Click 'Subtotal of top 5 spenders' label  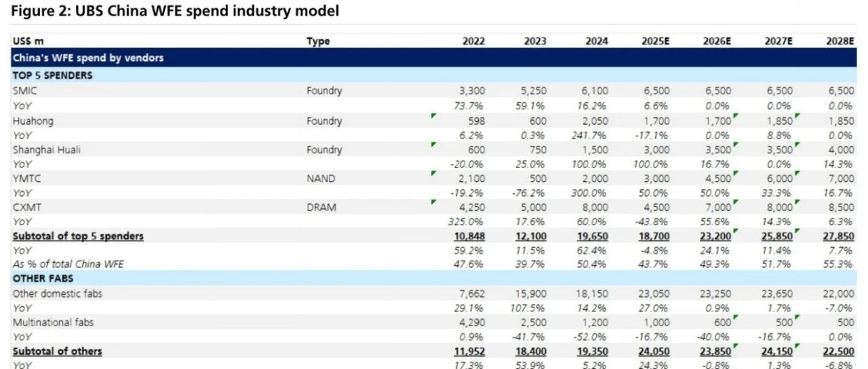[78, 236]
